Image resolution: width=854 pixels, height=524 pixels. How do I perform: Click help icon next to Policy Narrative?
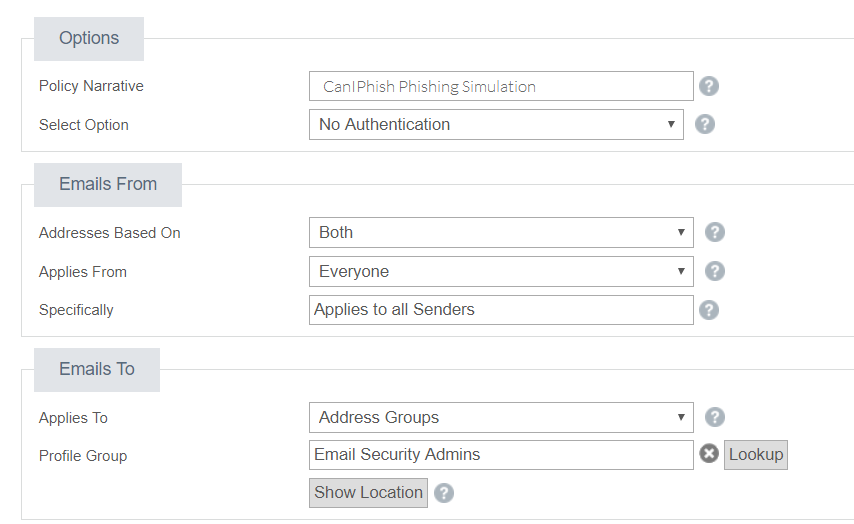point(708,86)
